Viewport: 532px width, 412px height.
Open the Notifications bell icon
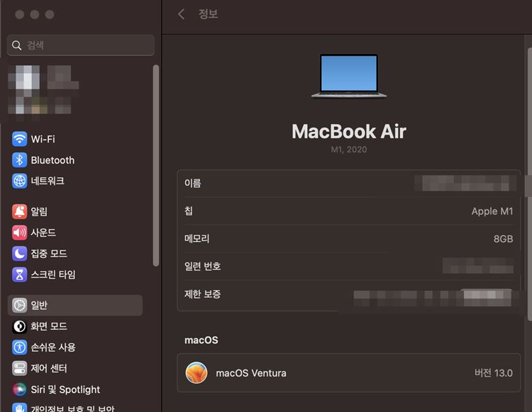(19, 211)
